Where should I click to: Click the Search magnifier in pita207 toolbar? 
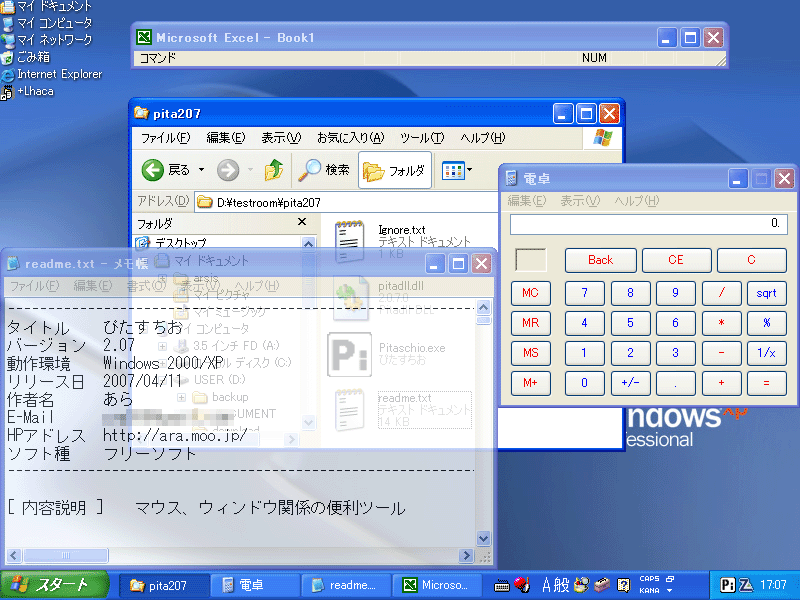tap(309, 170)
